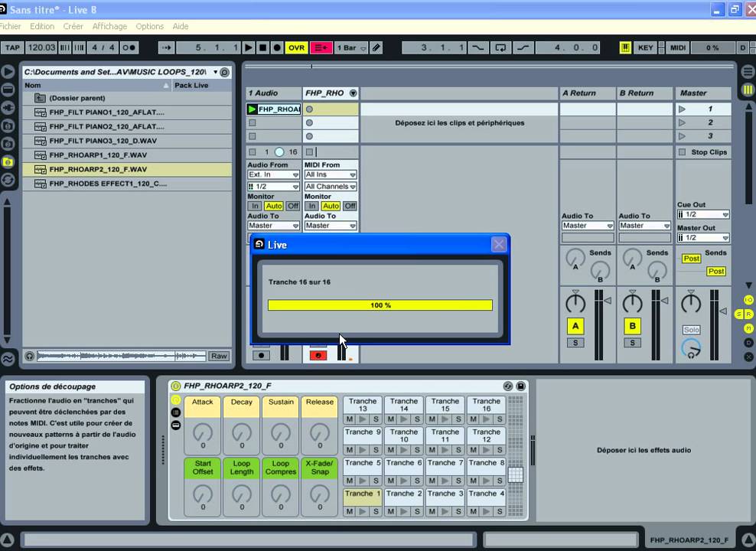Viewport: 756px width, 551px height.
Task: Solo Tranche 13 pad S button
Action: coord(376,419)
